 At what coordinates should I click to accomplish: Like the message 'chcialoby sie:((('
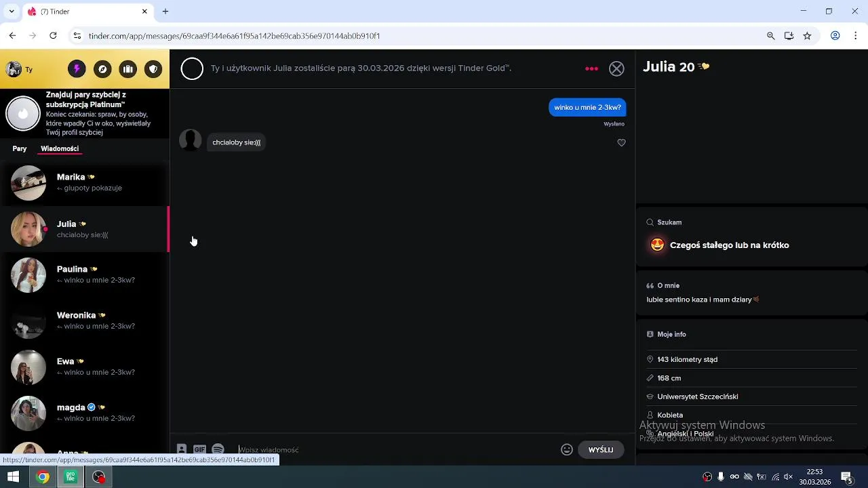[x=621, y=142]
